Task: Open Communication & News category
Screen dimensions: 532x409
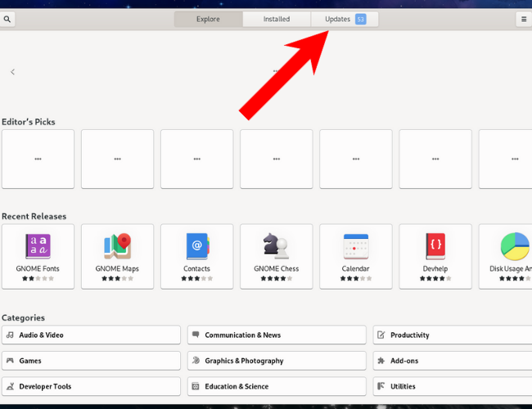Action: coord(277,335)
